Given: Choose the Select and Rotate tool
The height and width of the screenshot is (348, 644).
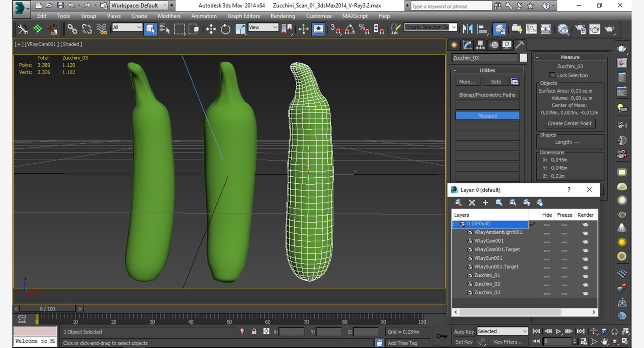Looking at the screenshot, I should (226, 29).
